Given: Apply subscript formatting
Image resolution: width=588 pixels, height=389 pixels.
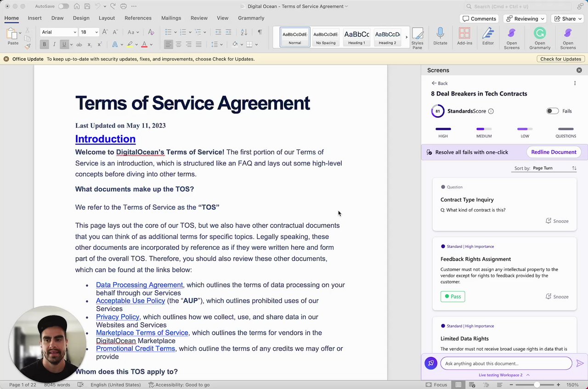Looking at the screenshot, I should (89, 45).
